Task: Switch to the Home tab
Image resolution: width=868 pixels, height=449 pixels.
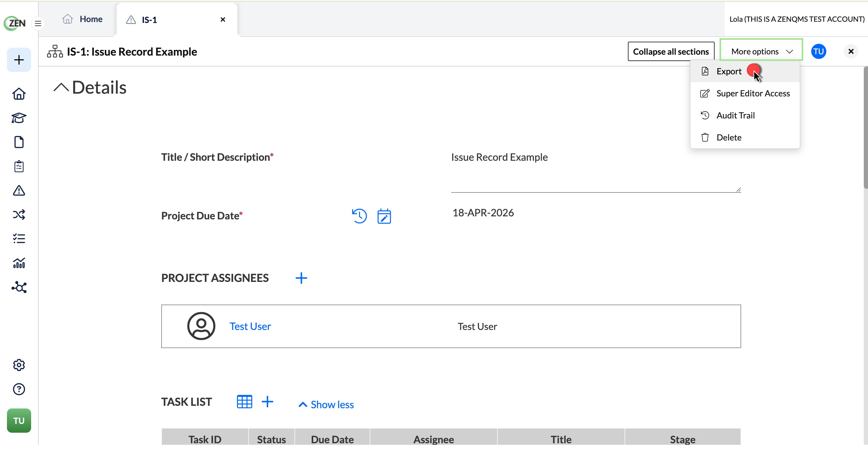Action: [82, 19]
